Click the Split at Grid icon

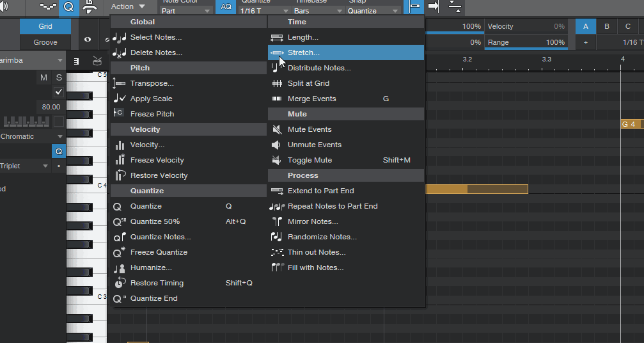click(277, 83)
